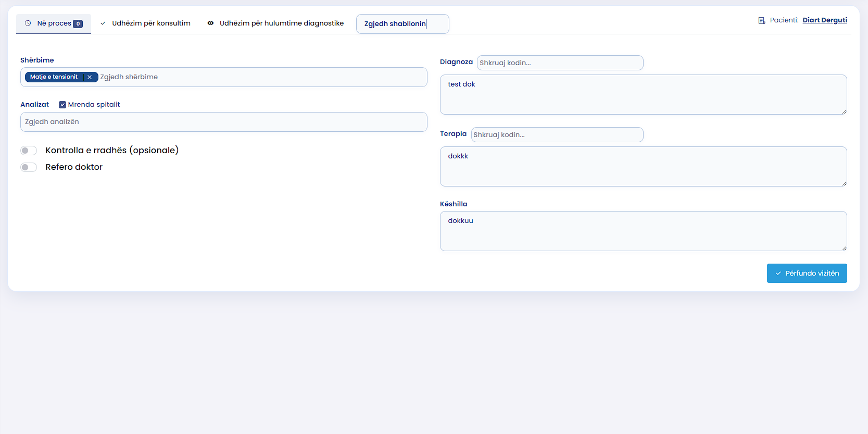Uncheck the Mrenda spitalit checkbox
This screenshot has width=868, height=434.
[x=62, y=105]
